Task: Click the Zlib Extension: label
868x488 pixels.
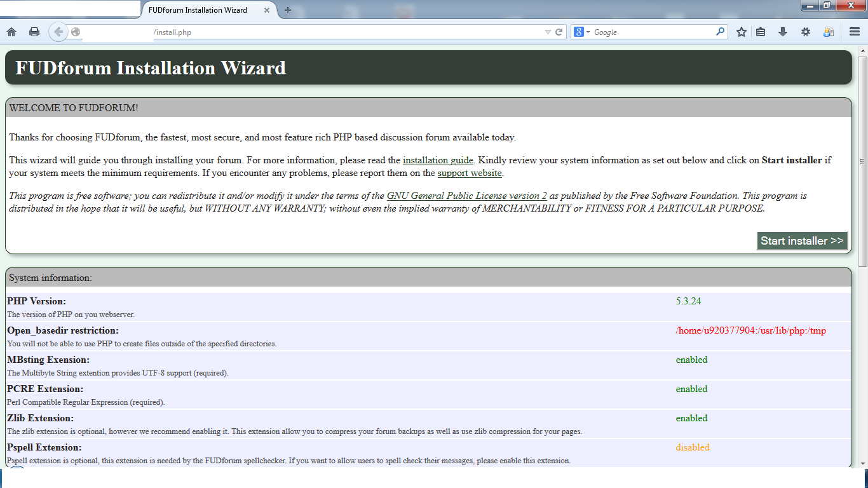Action: click(x=40, y=418)
